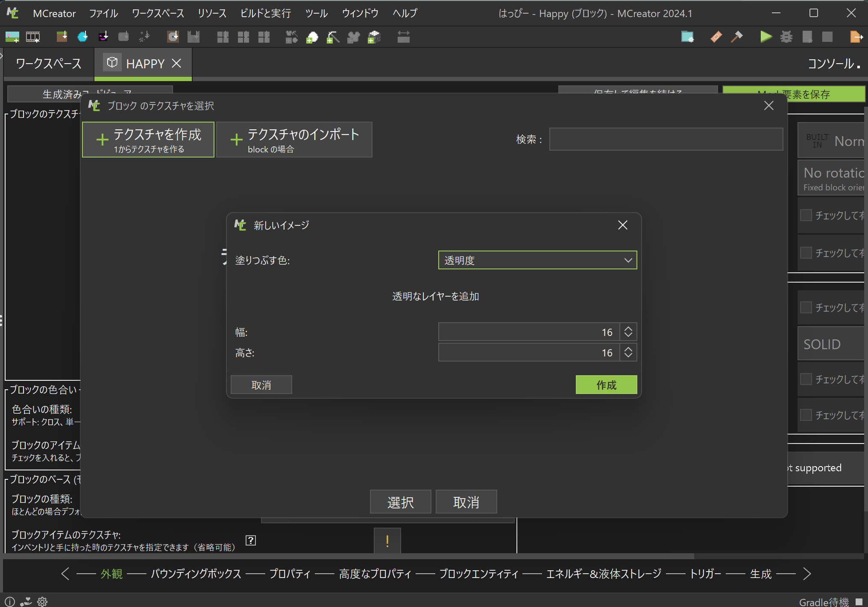Click the export mod file icon
Screen dimensions: 868x607
(x=856, y=37)
